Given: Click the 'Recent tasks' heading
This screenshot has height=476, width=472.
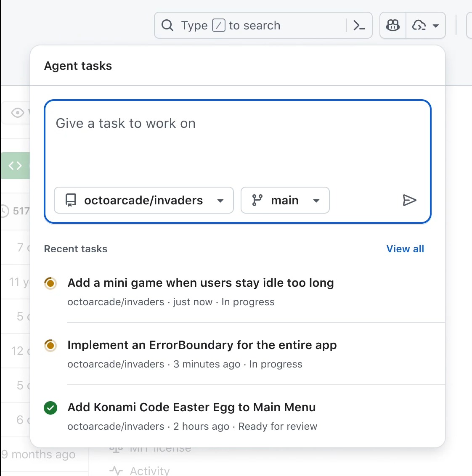Looking at the screenshot, I should click(x=76, y=249).
